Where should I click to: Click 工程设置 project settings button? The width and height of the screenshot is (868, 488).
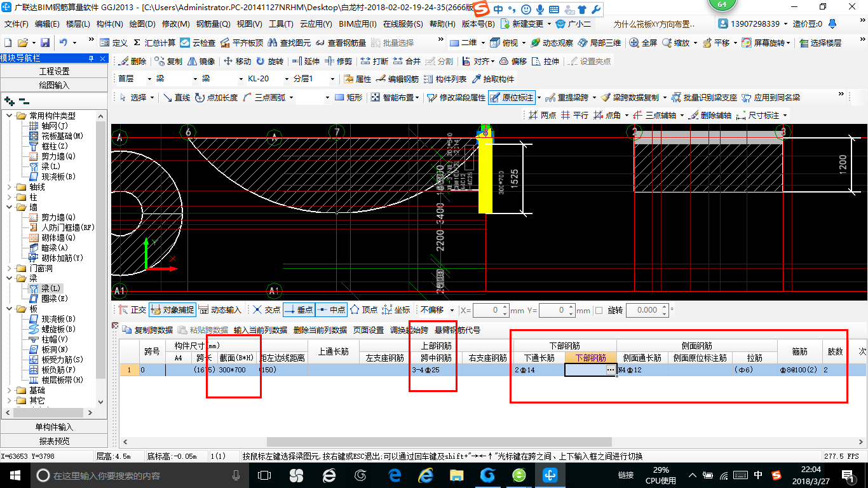54,71
